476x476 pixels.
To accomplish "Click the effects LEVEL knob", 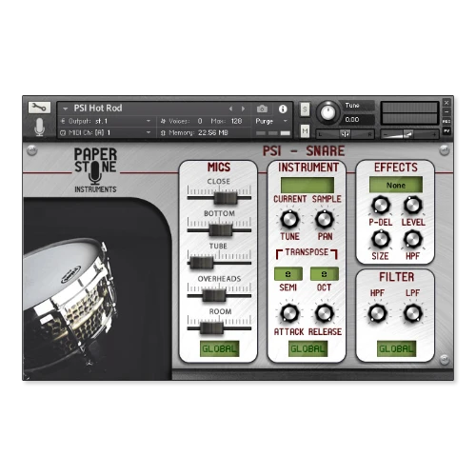I will (412, 205).
